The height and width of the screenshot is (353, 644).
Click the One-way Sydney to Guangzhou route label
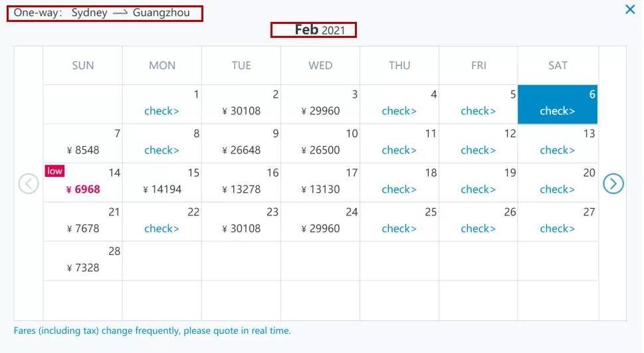(102, 13)
